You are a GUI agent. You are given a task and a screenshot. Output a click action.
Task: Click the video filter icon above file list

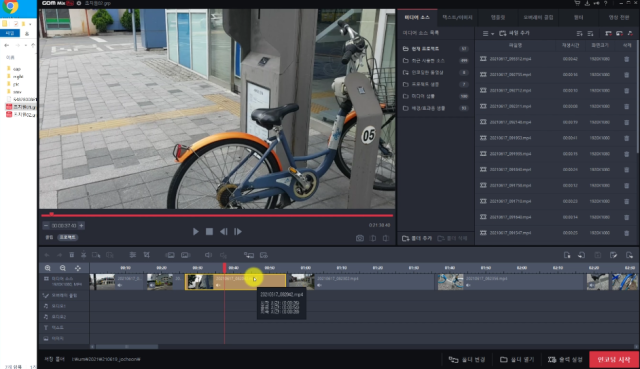point(609,33)
